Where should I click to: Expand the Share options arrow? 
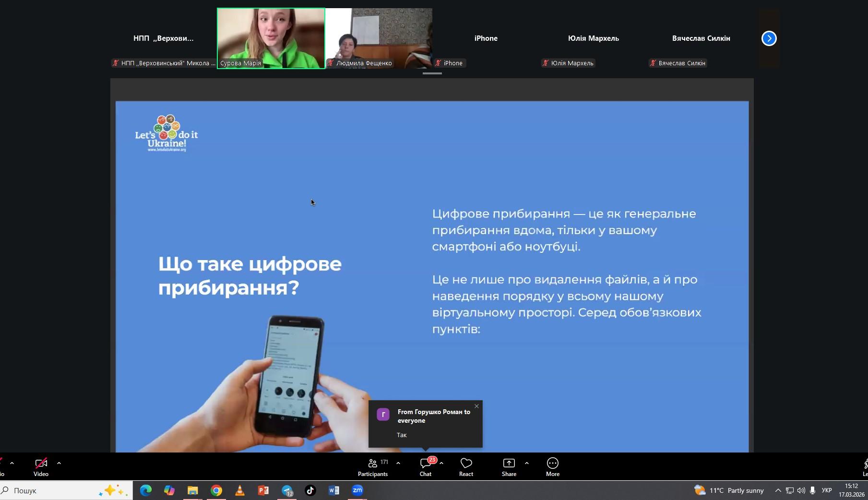(527, 464)
